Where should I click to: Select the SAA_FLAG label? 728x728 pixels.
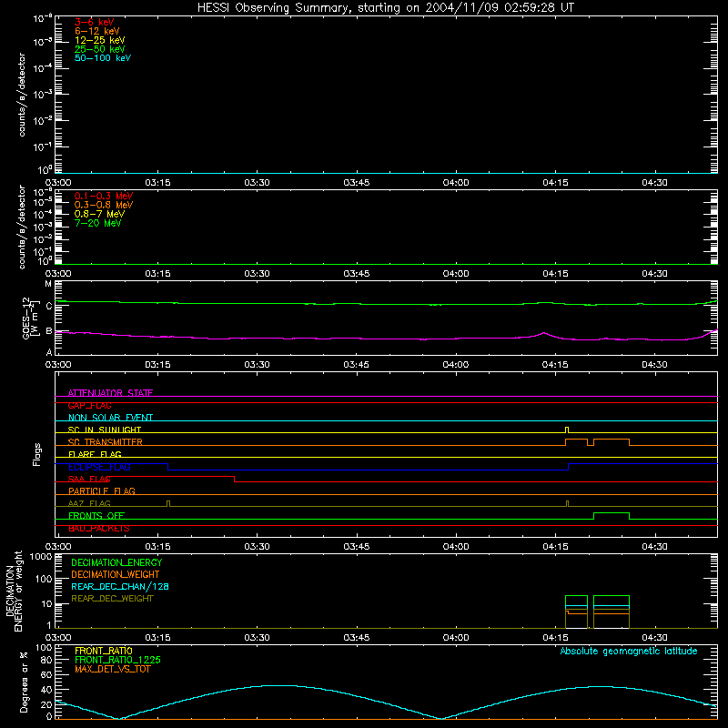coord(89,479)
